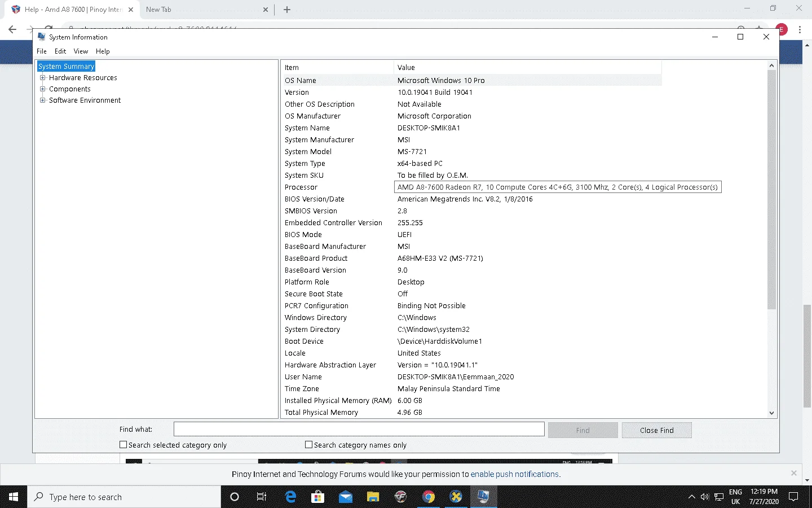The image size is (812, 508).
Task: Click the scroll up arrow in details pane
Action: 771,66
